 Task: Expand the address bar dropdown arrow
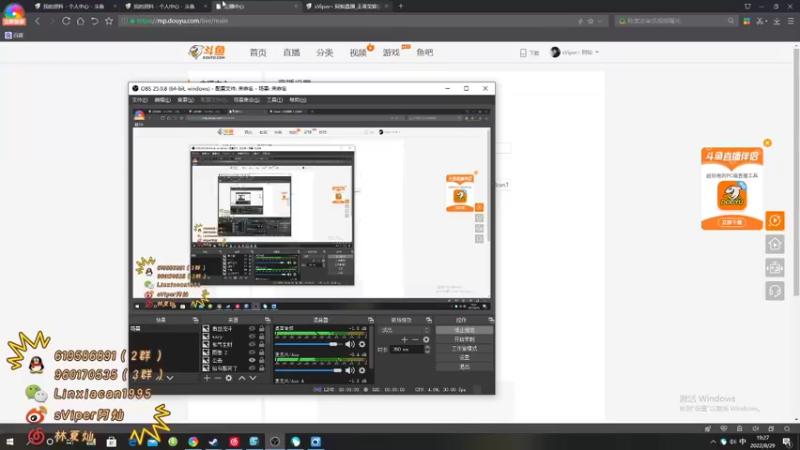pyautogui.click(x=600, y=21)
